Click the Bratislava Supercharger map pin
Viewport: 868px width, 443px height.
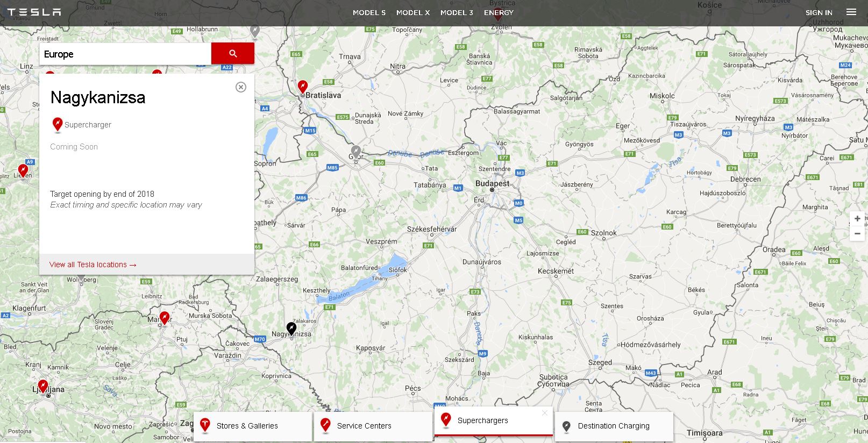tap(303, 86)
